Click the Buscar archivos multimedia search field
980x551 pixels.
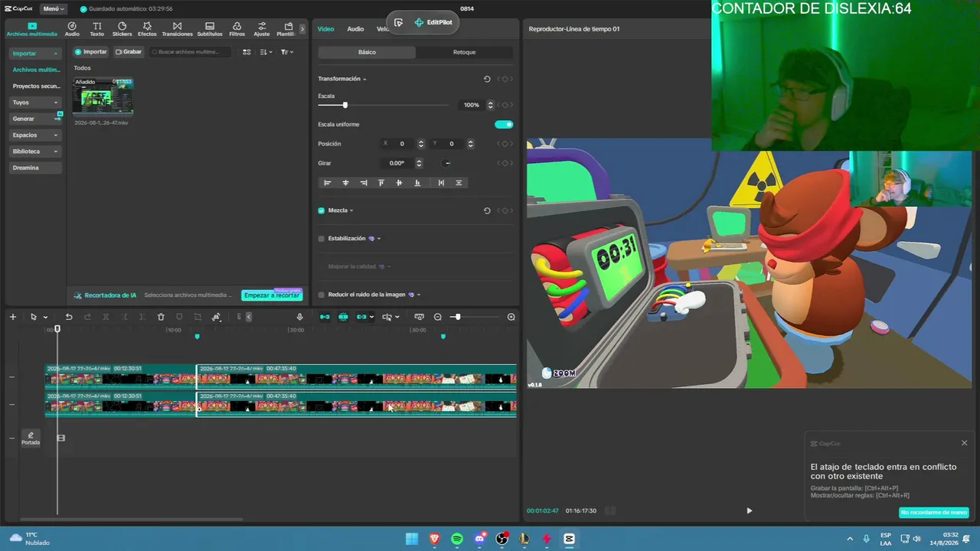(190, 52)
